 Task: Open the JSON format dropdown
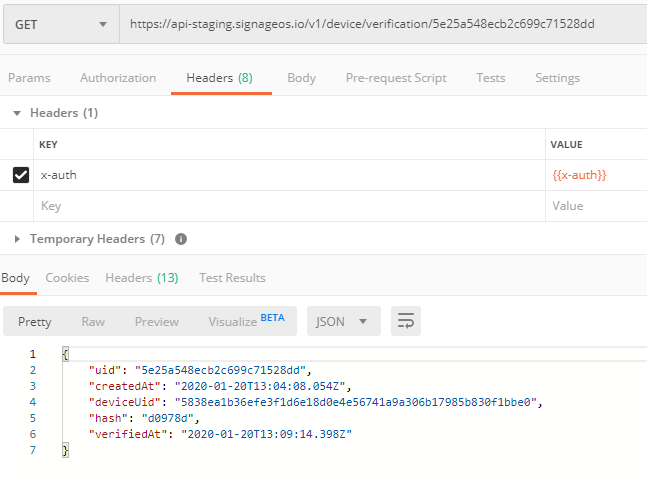tap(343, 321)
